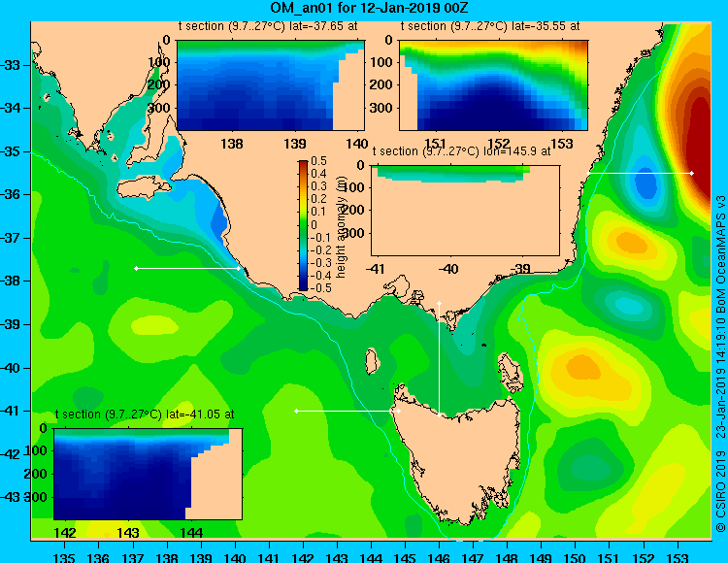
Task: Select the 't section lat=-35.55' inset title
Action: pyautogui.click(x=490, y=26)
